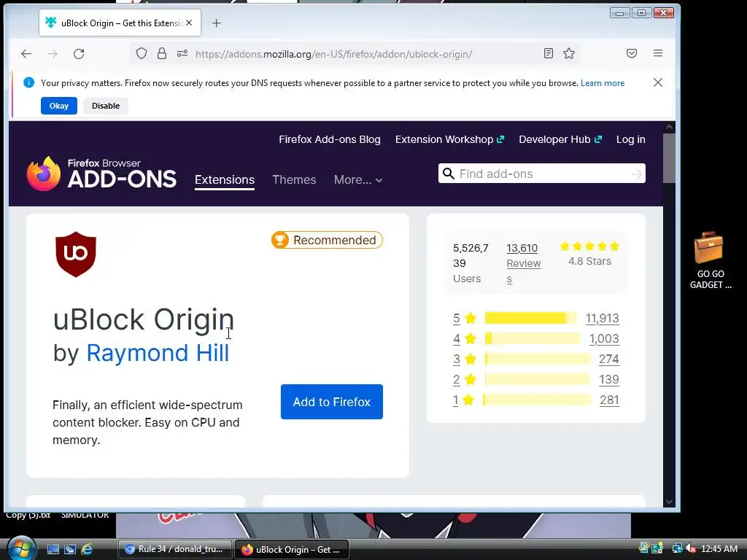This screenshot has height=560, width=747.
Task: Select the uBlock Origin browser tab
Action: [x=120, y=23]
